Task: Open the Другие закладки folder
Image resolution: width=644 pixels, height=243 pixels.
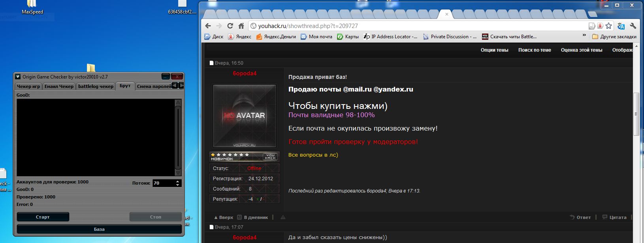Action: (614, 37)
